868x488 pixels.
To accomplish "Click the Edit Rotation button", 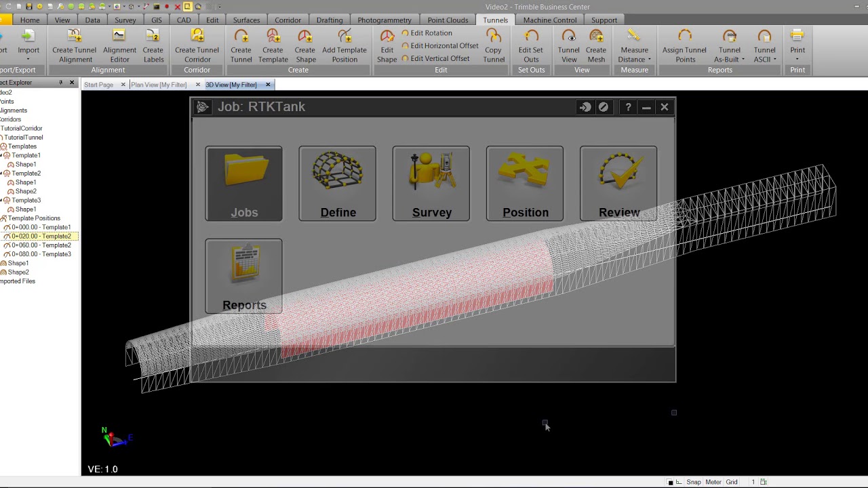I will pyautogui.click(x=427, y=33).
